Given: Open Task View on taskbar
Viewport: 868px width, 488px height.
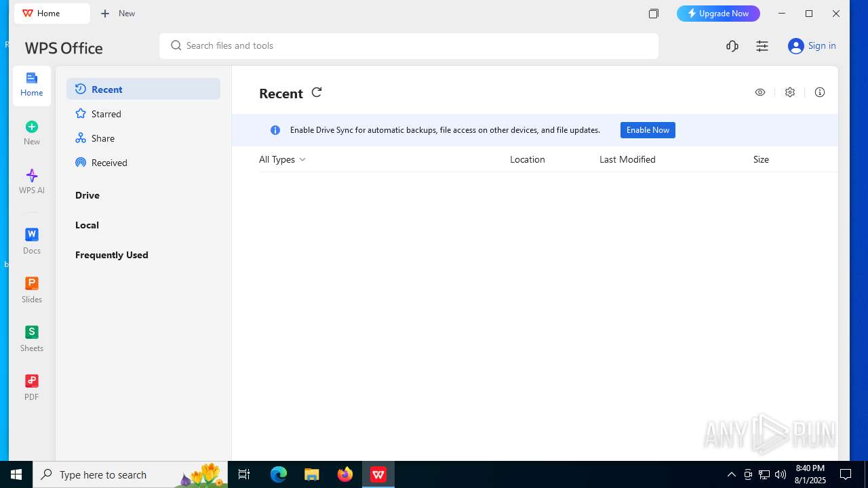Looking at the screenshot, I should tap(244, 474).
